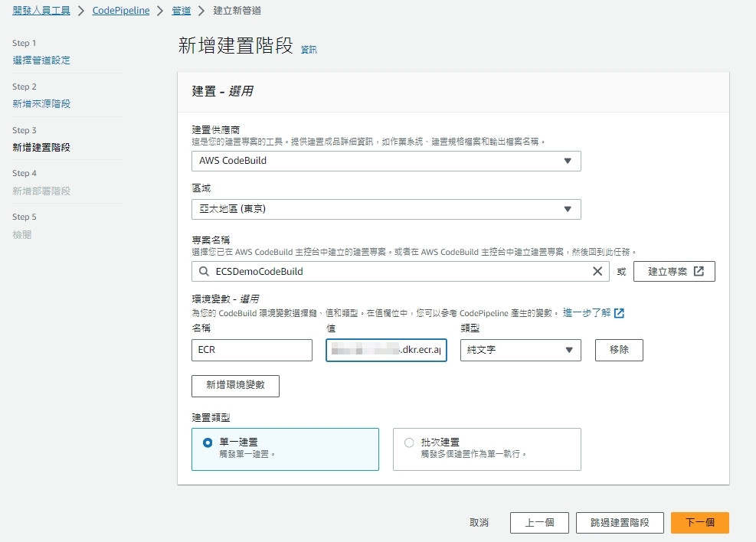This screenshot has height=542, width=756.
Task: Open the 類型 純文字 dropdown
Action: pyautogui.click(x=521, y=351)
